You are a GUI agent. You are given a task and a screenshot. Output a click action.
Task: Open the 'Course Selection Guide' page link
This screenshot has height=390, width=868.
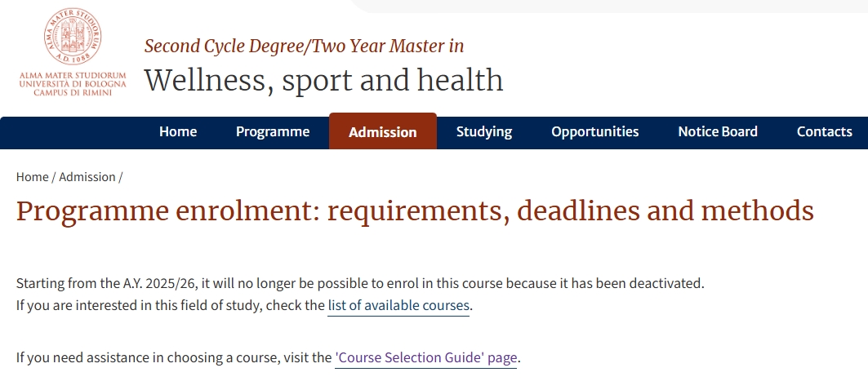tap(425, 358)
